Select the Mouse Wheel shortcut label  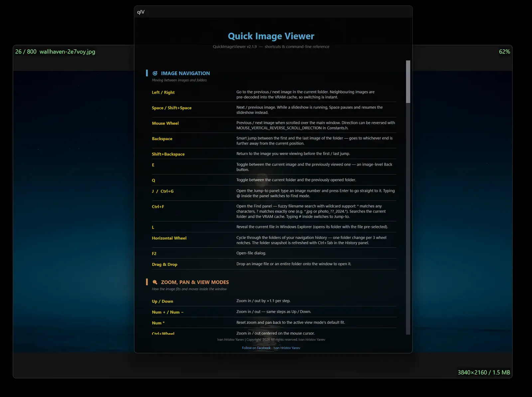pyautogui.click(x=165, y=123)
